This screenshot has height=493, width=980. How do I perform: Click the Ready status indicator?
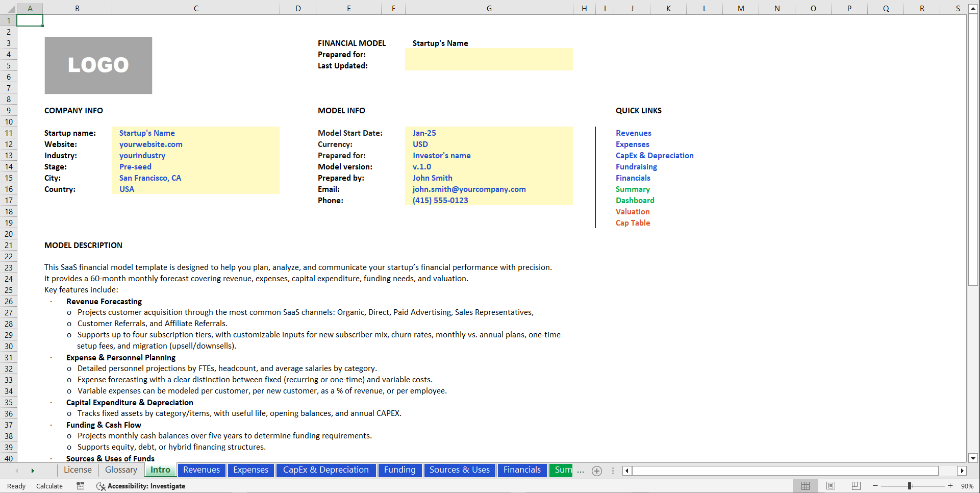(16, 486)
